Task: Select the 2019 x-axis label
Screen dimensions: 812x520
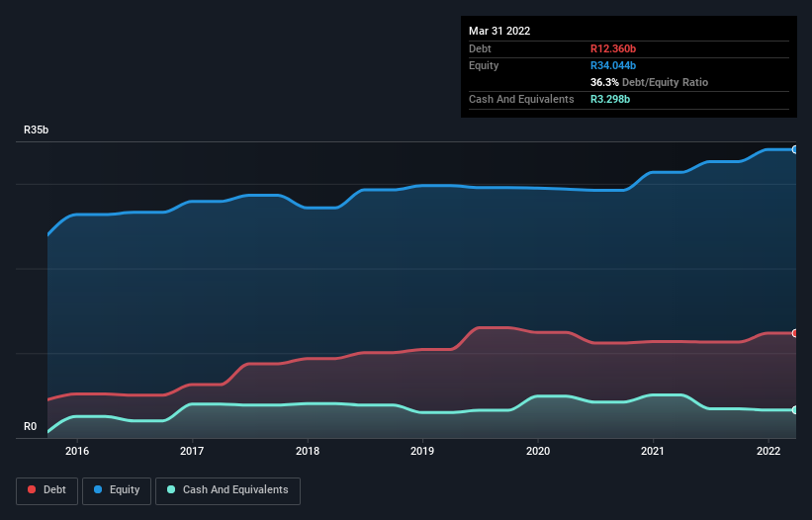Action: pos(422,451)
